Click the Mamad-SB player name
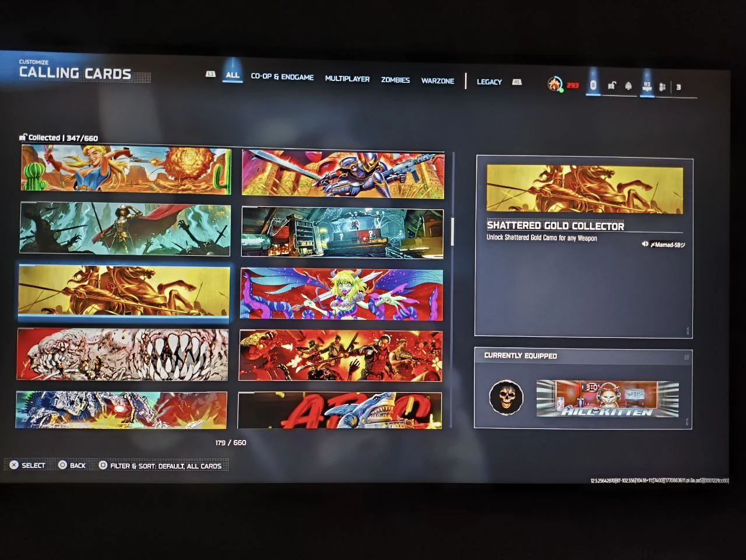Image resolution: width=746 pixels, height=560 pixels. tap(668, 245)
